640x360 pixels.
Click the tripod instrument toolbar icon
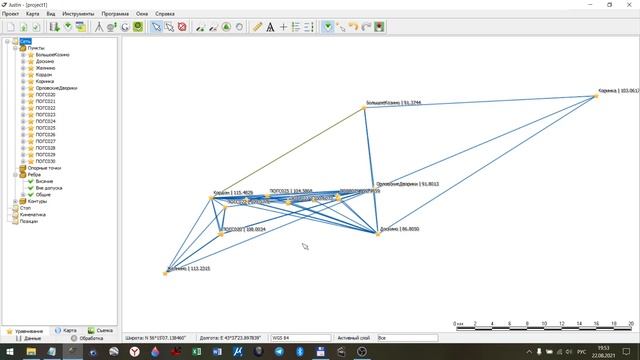point(99,27)
